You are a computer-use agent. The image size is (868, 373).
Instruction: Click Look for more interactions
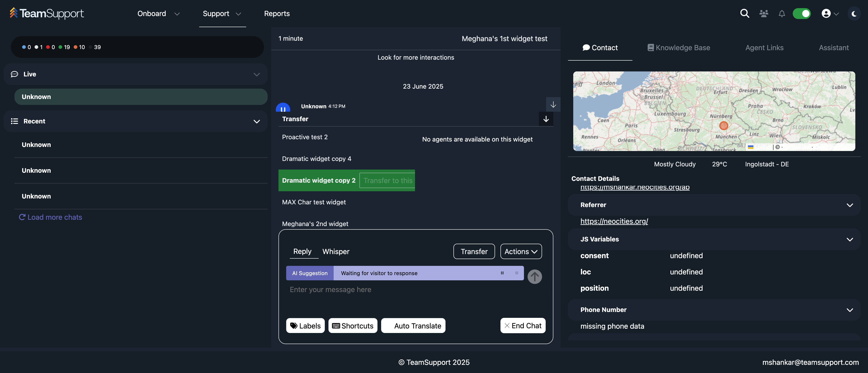point(416,58)
